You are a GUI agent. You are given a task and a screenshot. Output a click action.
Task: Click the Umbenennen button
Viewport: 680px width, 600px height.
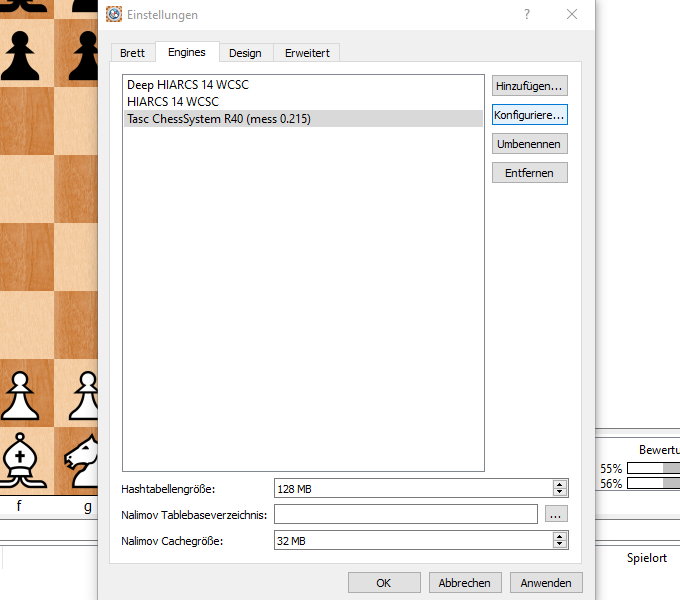point(530,144)
